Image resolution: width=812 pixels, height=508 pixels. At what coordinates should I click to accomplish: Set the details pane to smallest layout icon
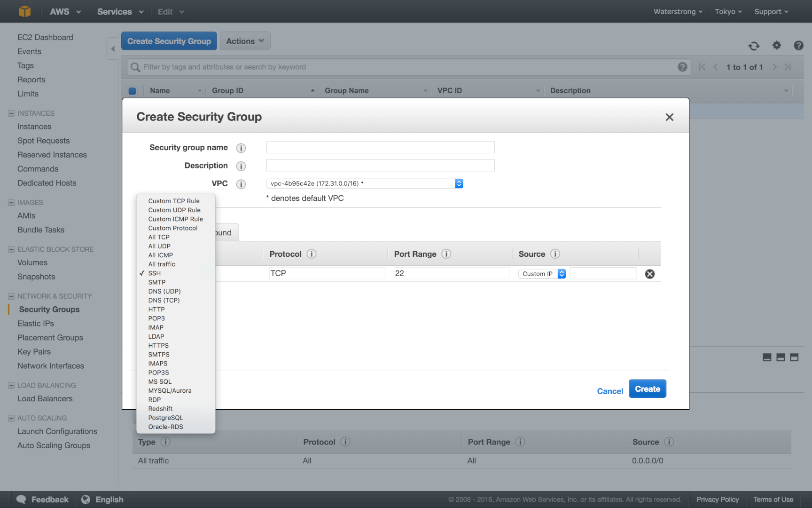coord(767,357)
